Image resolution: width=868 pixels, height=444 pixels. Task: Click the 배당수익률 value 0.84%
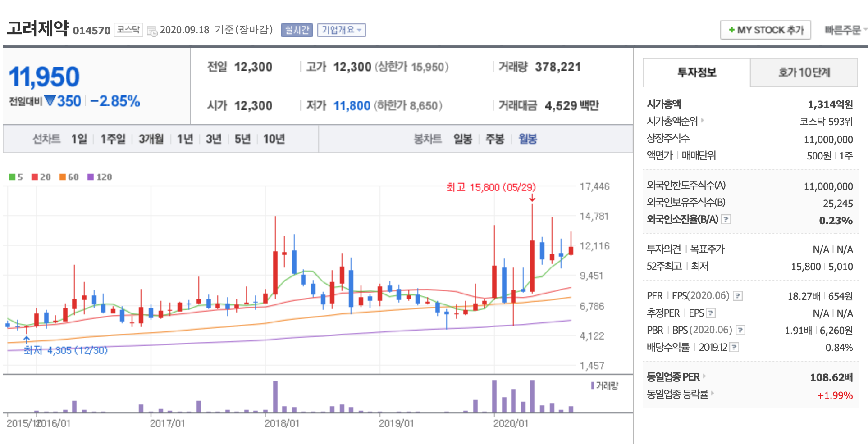[x=839, y=348]
